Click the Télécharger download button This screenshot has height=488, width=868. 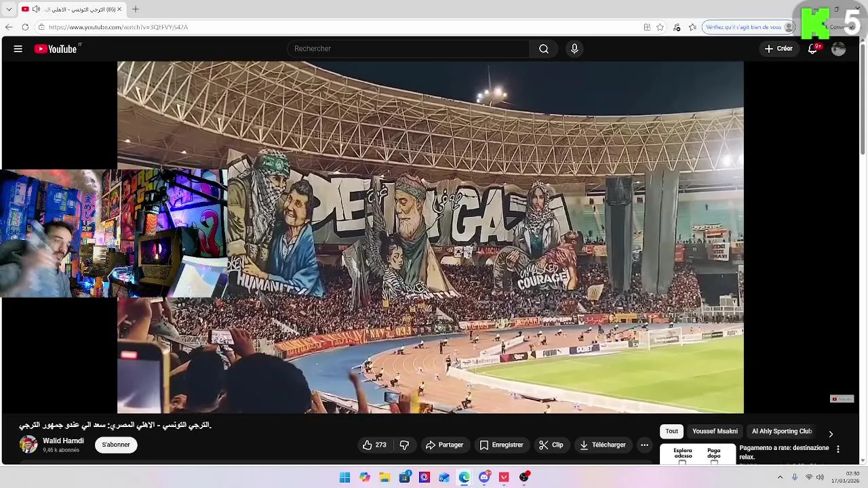coord(603,445)
